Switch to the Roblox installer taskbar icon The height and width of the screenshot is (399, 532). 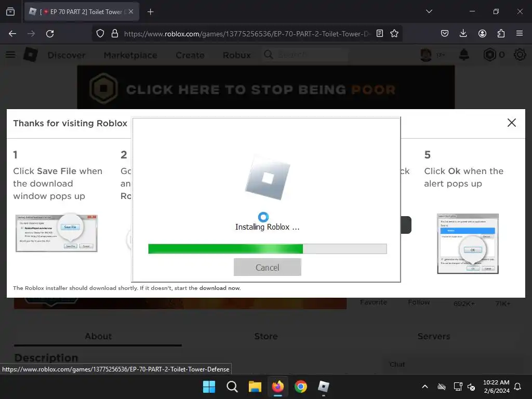[x=323, y=387]
